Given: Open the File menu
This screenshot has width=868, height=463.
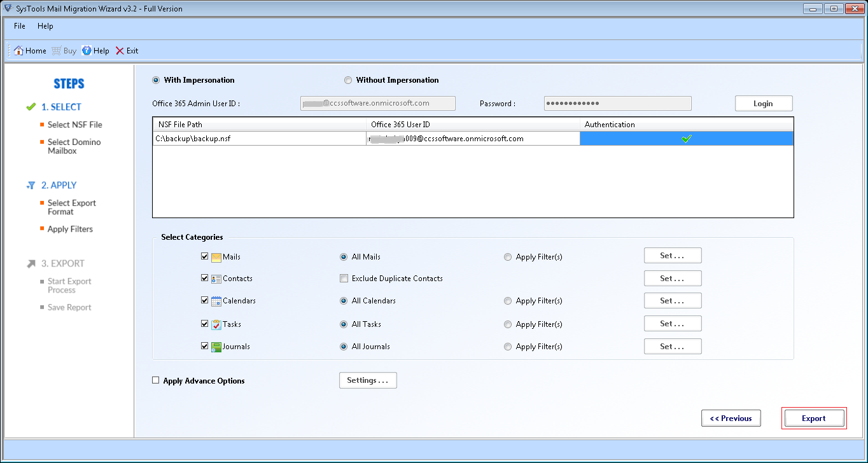Looking at the screenshot, I should [20, 26].
